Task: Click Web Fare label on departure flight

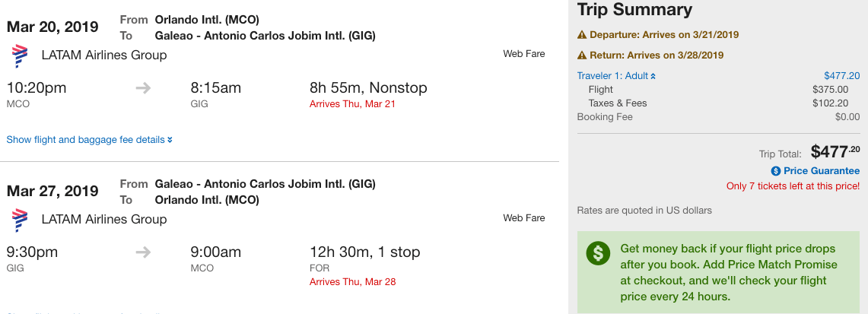Action: pyautogui.click(x=523, y=54)
